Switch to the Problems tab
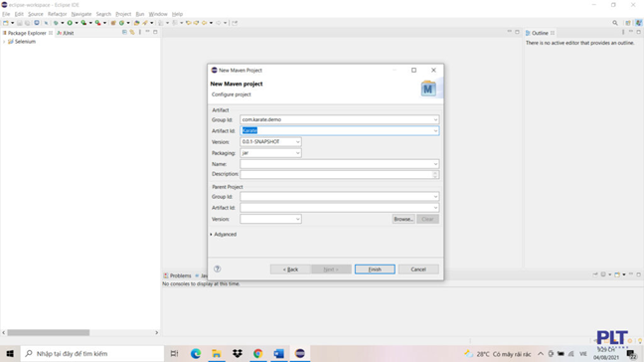 click(x=178, y=275)
